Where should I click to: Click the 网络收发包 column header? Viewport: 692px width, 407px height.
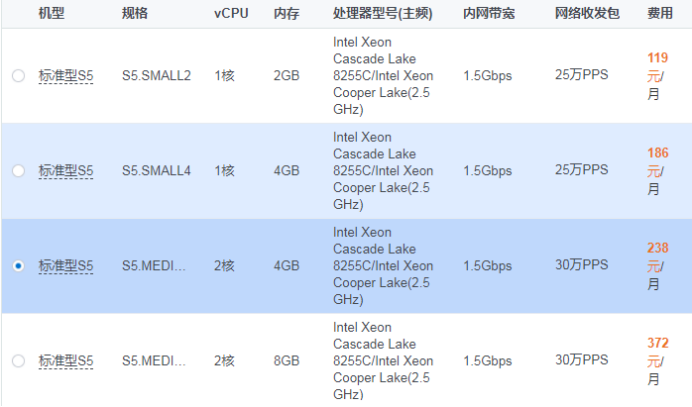tap(586, 13)
